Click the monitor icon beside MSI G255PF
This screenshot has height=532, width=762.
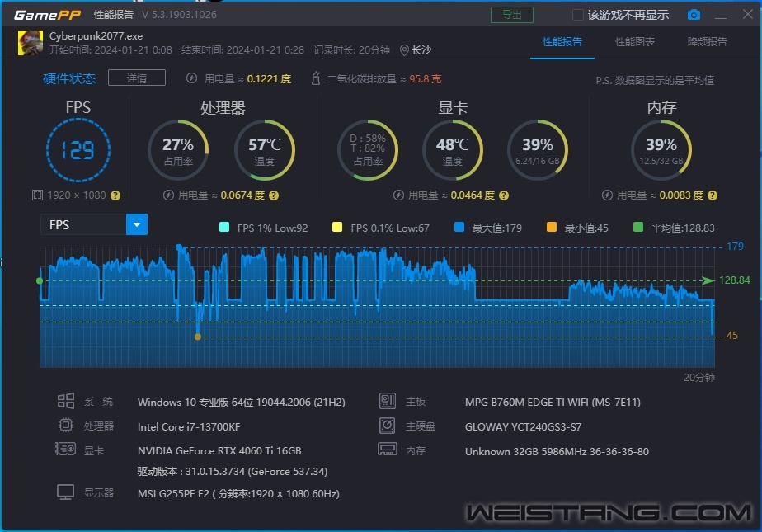coord(66,492)
